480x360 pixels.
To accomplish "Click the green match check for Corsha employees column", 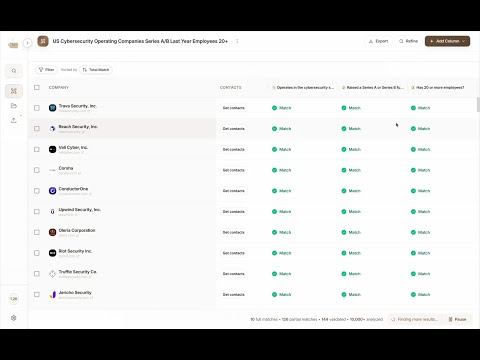I will point(413,170).
